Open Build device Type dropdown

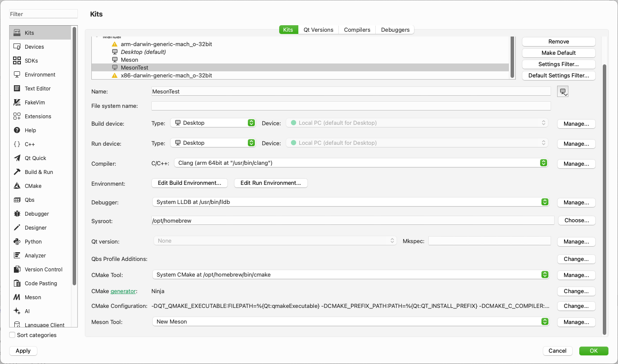pos(213,123)
